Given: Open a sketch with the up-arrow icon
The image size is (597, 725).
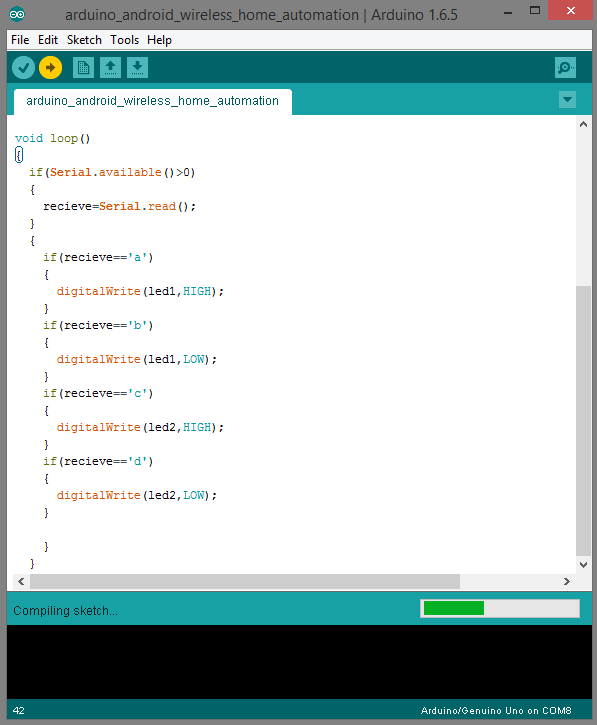Looking at the screenshot, I should coord(110,68).
